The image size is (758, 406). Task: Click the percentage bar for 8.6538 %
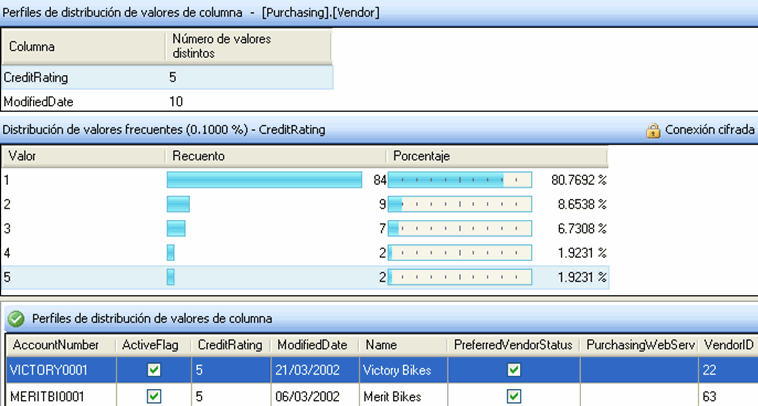[460, 204]
